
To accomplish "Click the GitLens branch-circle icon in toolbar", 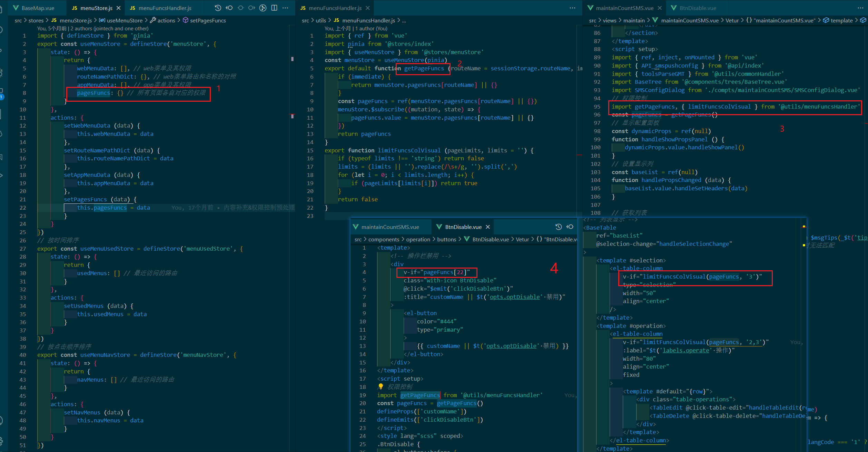I will (263, 8).
